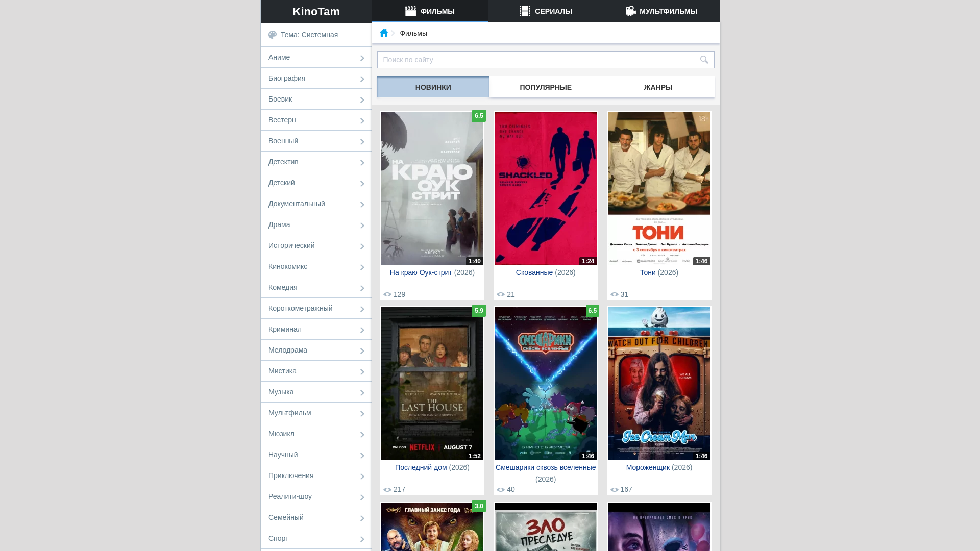Open the Мистика genre

pos(316,371)
